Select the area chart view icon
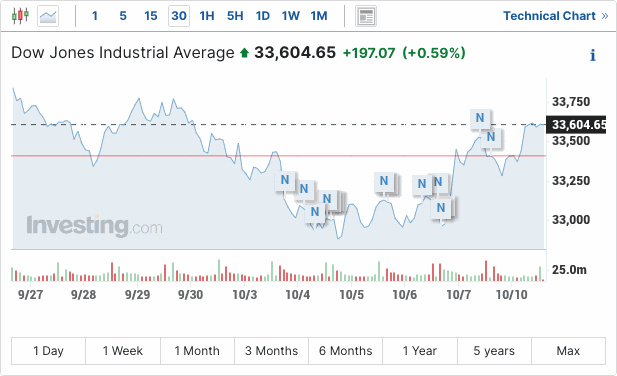The image size is (617, 376). [x=48, y=16]
